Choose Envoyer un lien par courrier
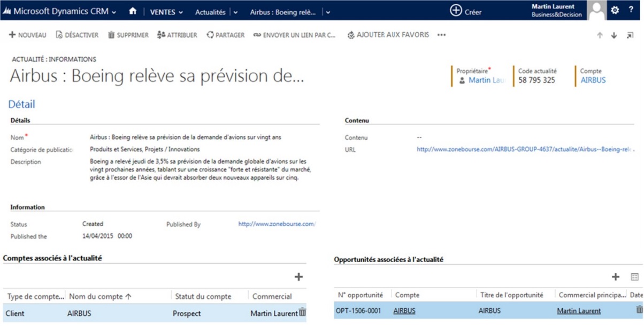The image size is (644, 330). tap(295, 35)
